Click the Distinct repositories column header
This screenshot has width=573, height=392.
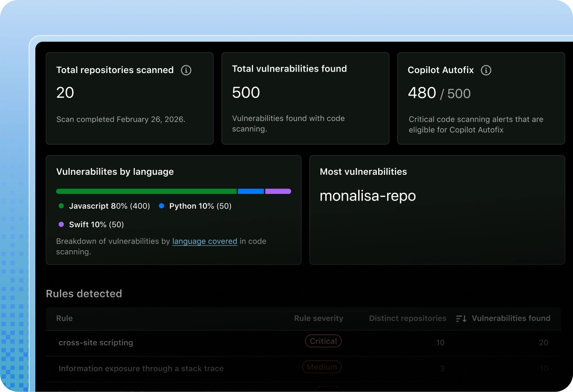coord(408,318)
